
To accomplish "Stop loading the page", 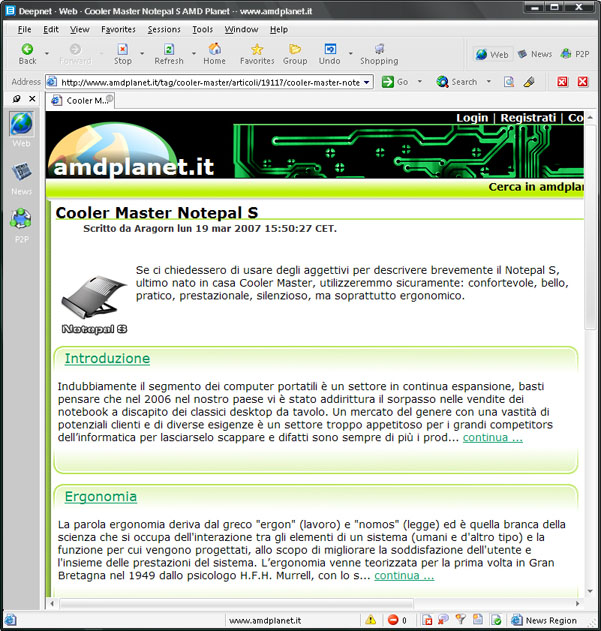I will coord(123,54).
